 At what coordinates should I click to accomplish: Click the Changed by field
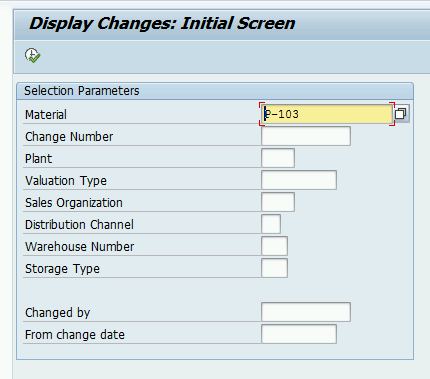306,312
